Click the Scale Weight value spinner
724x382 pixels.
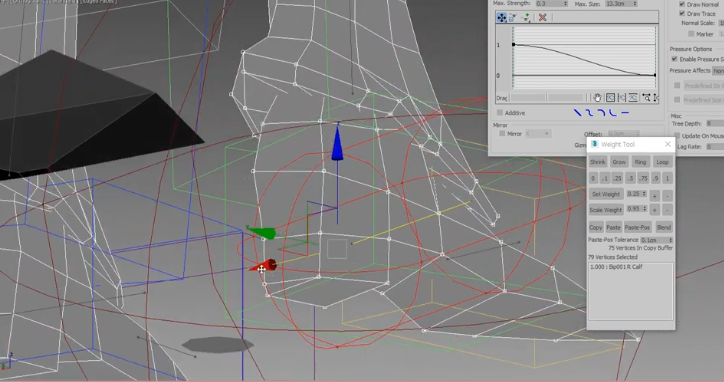(x=644, y=209)
